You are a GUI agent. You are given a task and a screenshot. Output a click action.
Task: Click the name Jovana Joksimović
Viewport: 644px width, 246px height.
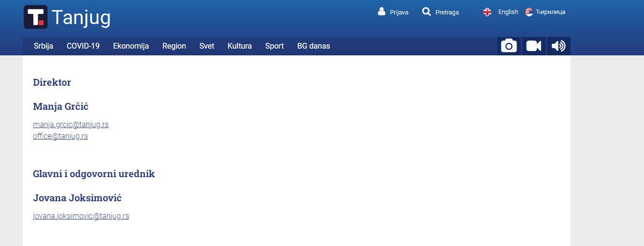click(77, 198)
